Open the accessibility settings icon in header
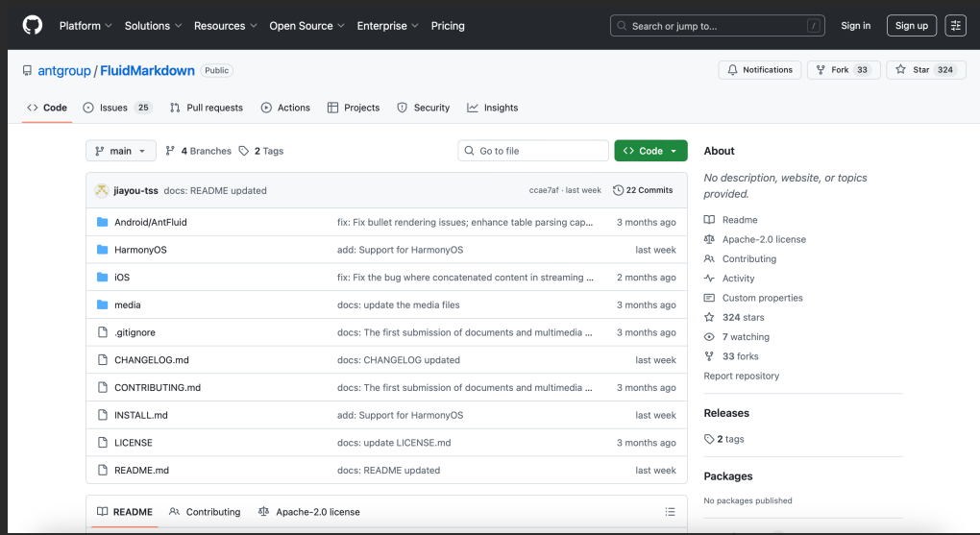 click(955, 26)
